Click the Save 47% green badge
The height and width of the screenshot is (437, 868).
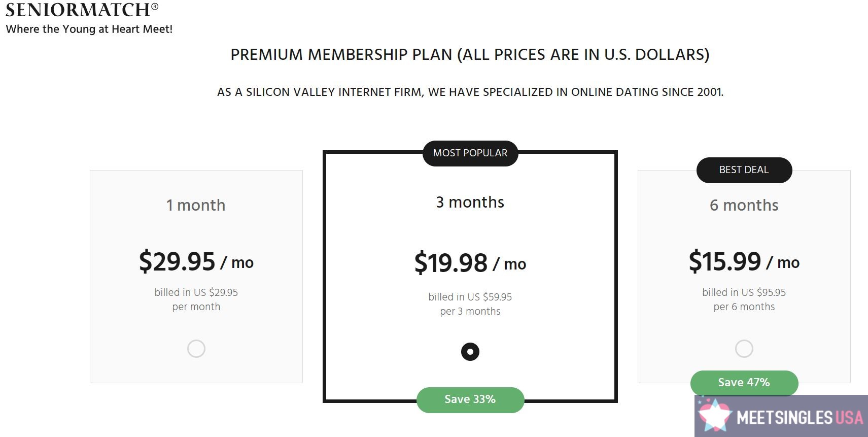(744, 383)
